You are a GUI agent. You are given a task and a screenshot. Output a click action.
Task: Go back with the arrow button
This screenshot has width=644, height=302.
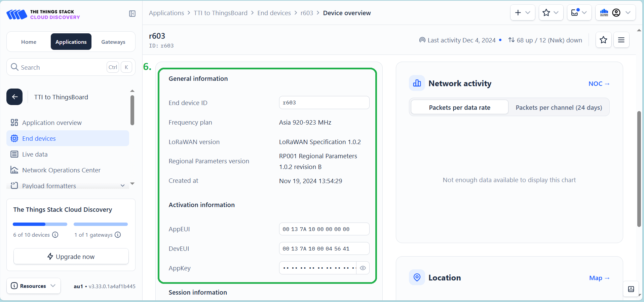click(14, 97)
